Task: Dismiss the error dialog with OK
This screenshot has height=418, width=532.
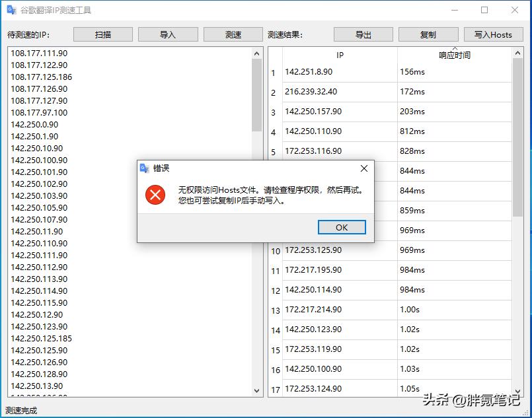Action: (342, 226)
